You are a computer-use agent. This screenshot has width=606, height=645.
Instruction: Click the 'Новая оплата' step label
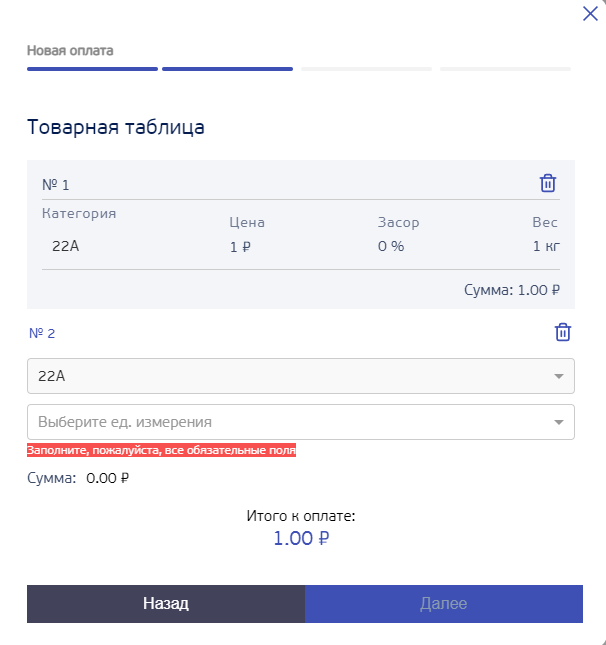(x=70, y=50)
